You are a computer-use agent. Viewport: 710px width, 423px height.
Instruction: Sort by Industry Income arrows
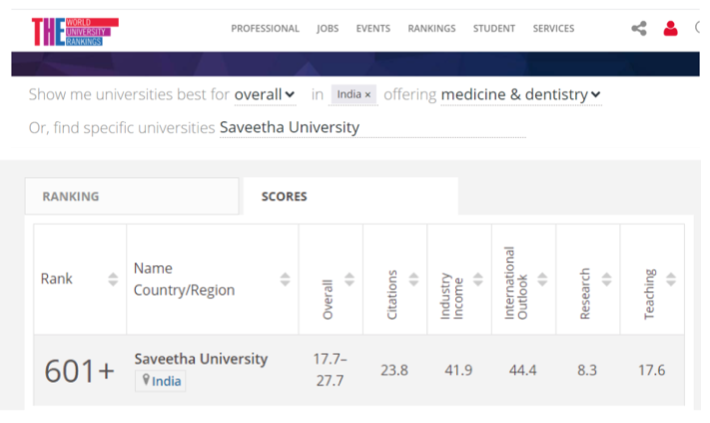click(x=477, y=280)
